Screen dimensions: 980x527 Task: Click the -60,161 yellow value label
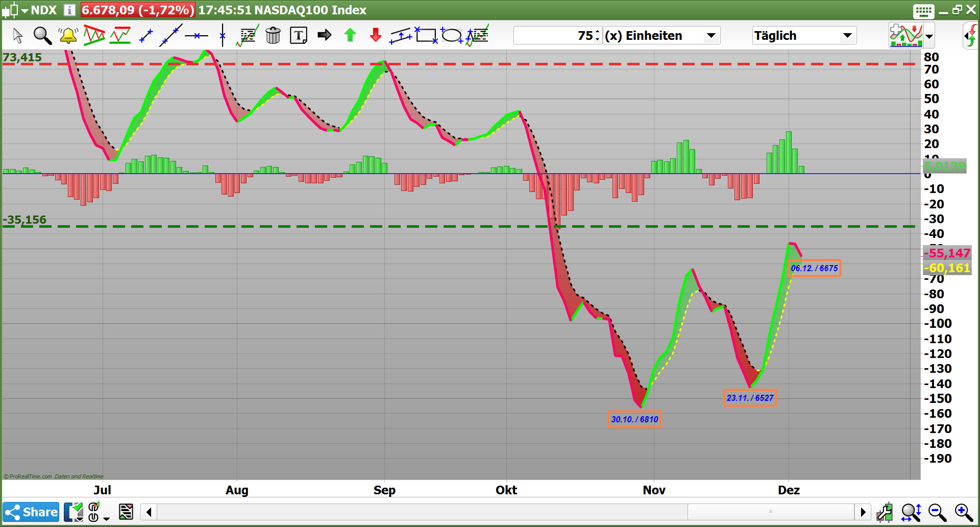[947, 268]
